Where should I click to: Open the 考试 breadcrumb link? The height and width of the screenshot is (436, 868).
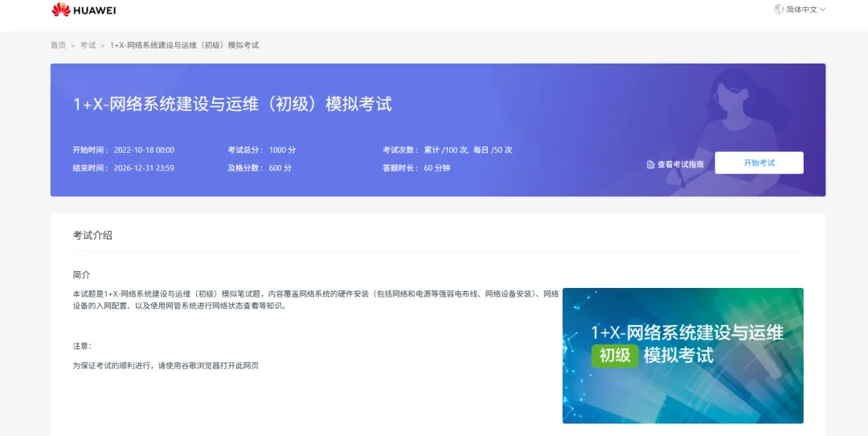pyautogui.click(x=88, y=45)
